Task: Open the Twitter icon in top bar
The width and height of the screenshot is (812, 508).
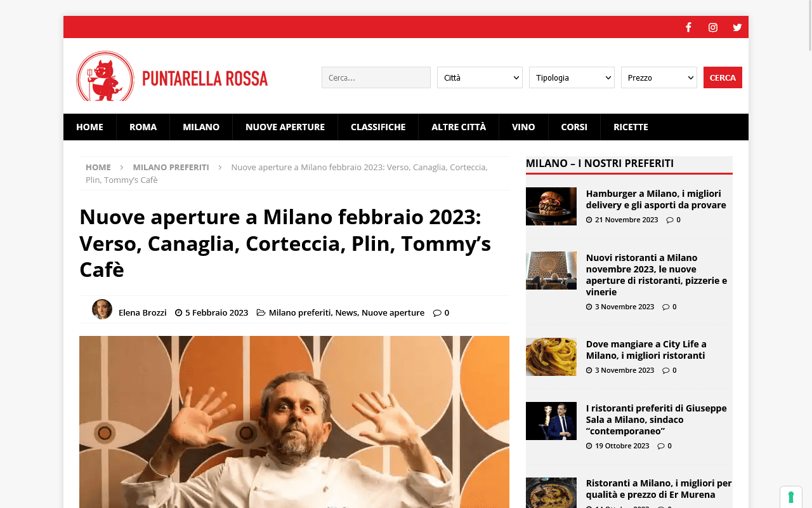Action: pyautogui.click(x=737, y=27)
